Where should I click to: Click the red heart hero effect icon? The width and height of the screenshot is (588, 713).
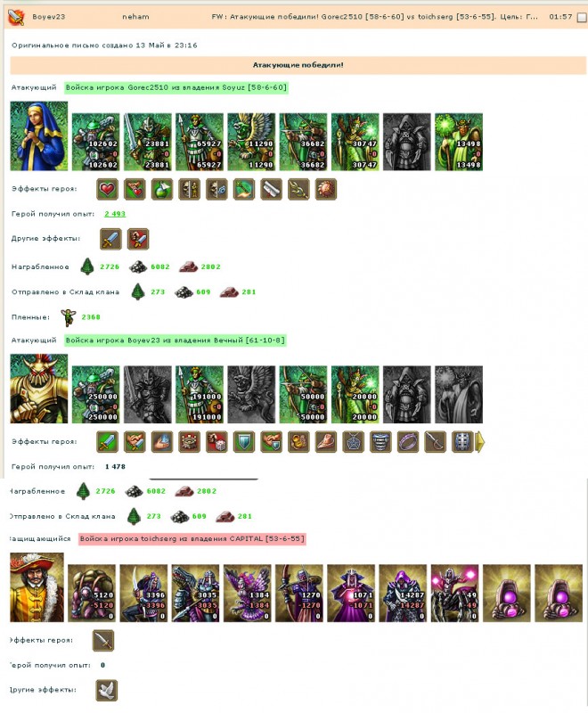(x=107, y=189)
